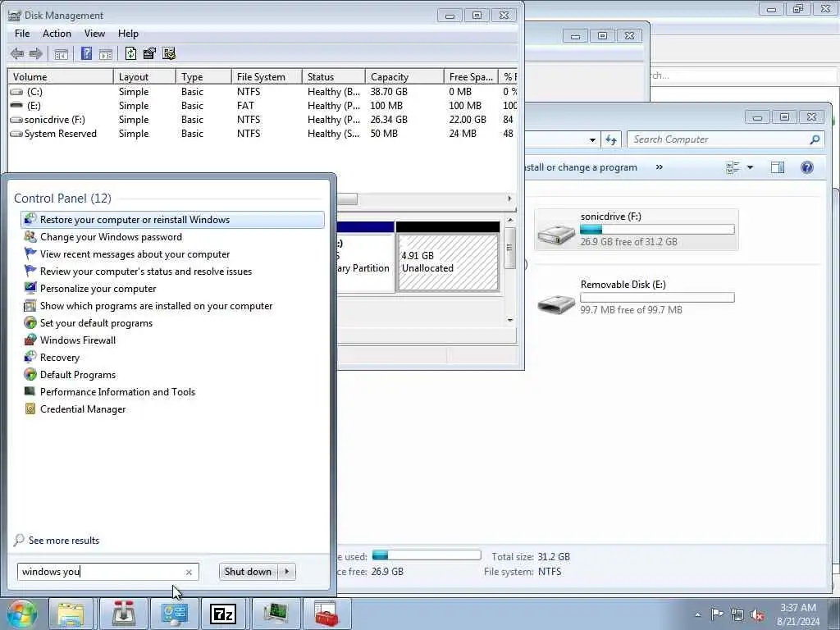Select the sonicdrive (F:) drive in Explorer

[637, 230]
